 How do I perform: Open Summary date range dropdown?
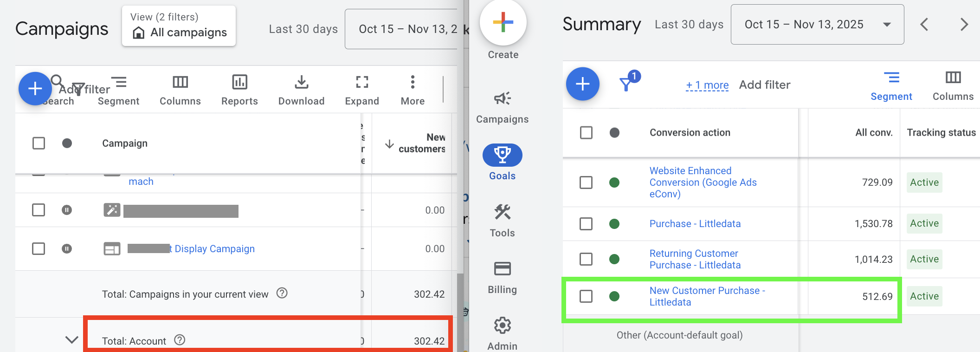coord(817,25)
